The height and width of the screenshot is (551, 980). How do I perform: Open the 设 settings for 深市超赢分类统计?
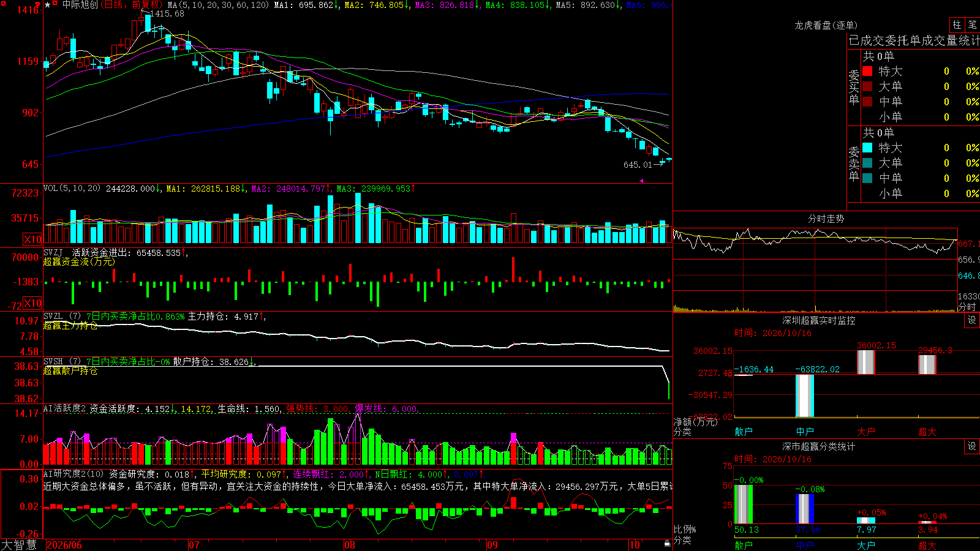point(972,446)
